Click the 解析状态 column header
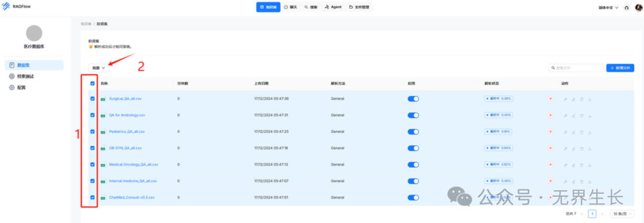 pos(491,83)
